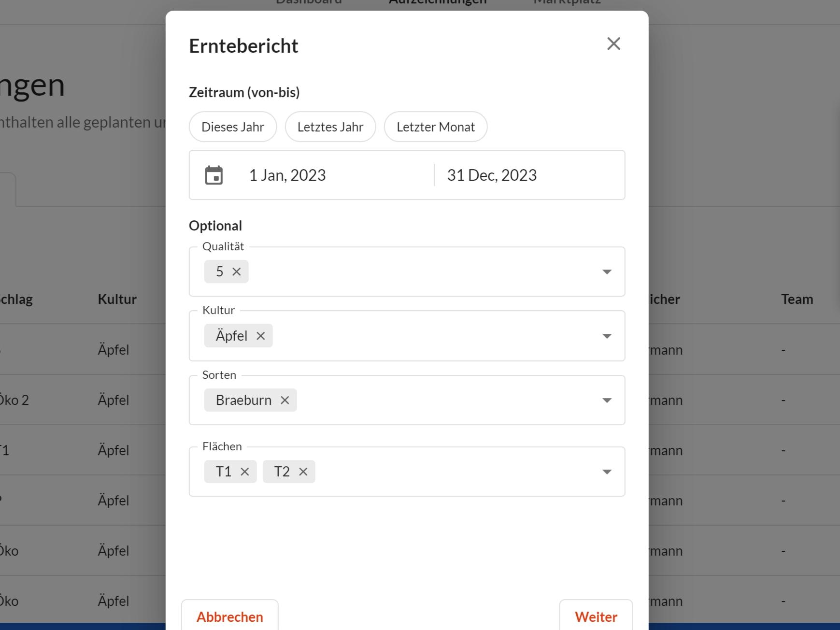Select the Dieses Jahr preset
Viewport: 840px width, 630px height.
coord(233,127)
